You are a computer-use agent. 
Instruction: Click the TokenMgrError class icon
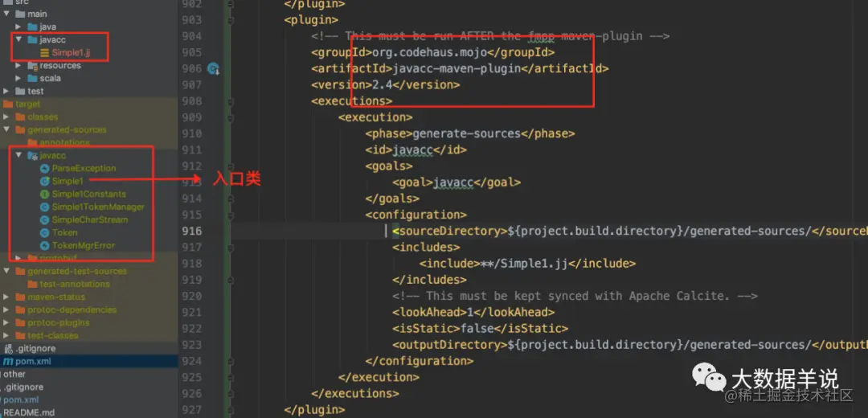45,245
